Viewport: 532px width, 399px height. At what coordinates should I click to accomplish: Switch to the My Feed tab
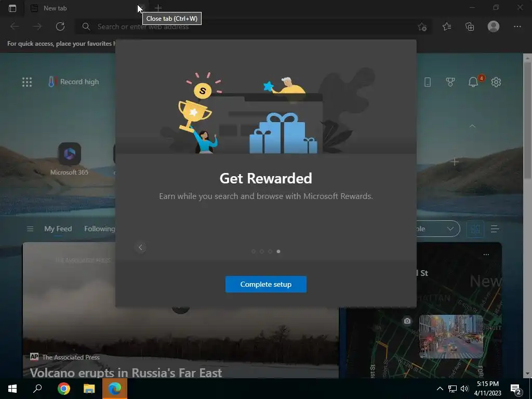pos(58,229)
